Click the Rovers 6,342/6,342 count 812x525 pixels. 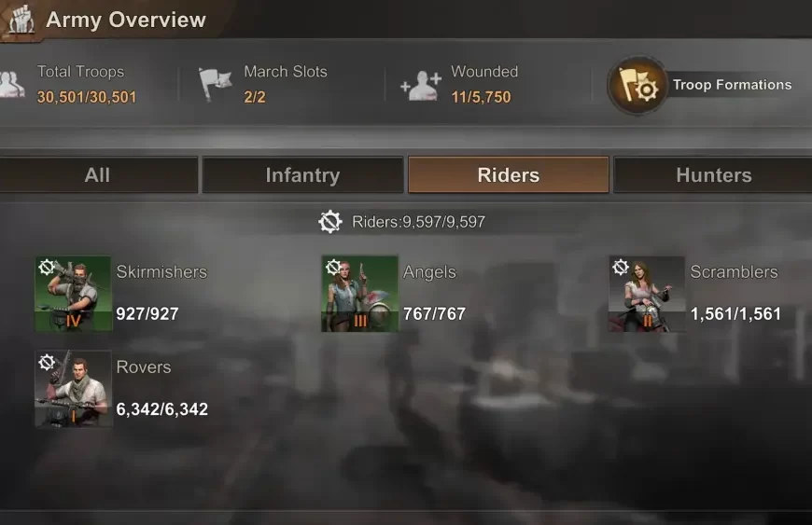(162, 409)
